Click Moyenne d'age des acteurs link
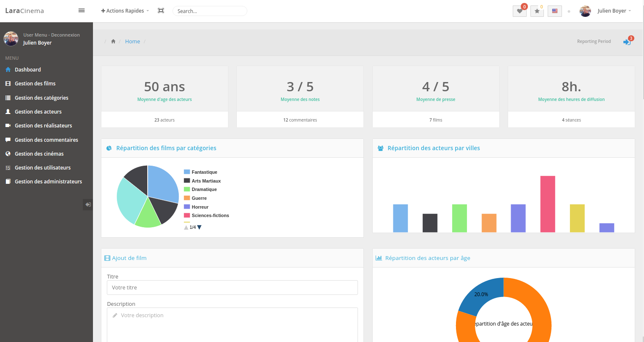This screenshot has width=644, height=342. click(164, 99)
